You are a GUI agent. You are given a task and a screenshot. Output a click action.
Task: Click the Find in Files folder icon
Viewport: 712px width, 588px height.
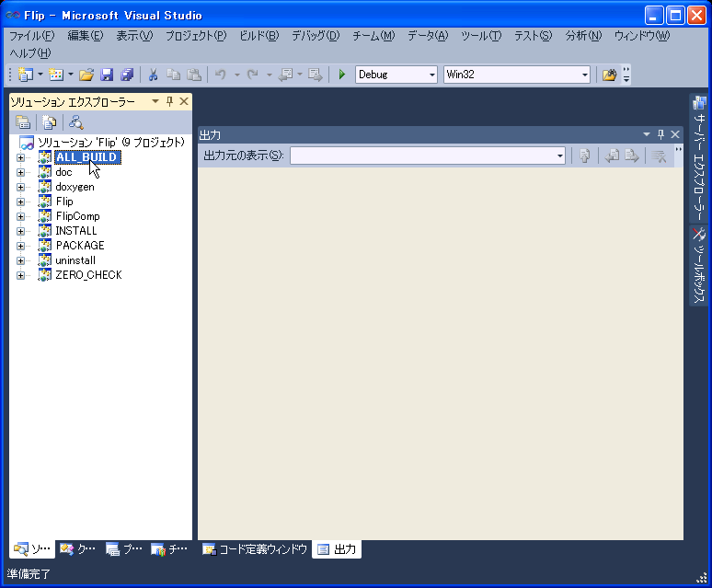[x=609, y=75]
